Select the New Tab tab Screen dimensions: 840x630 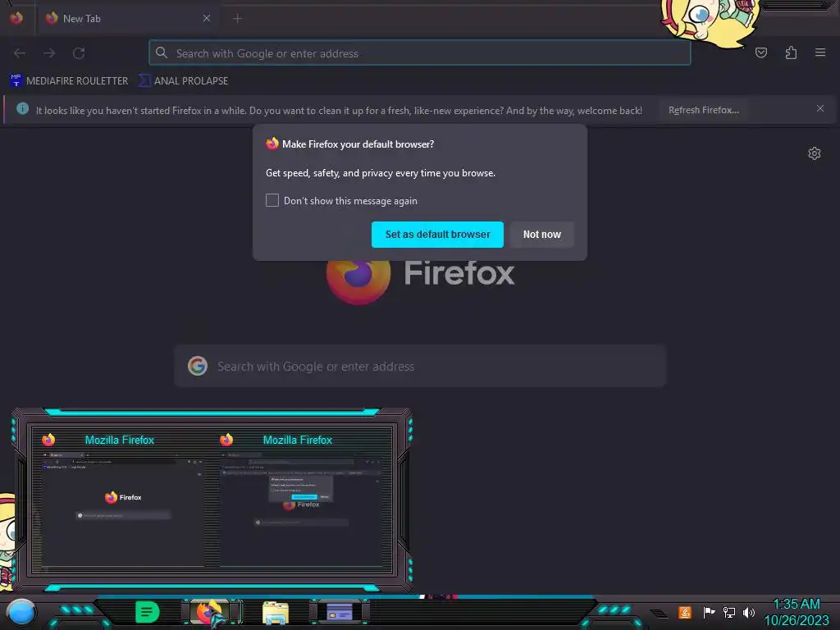(x=127, y=19)
